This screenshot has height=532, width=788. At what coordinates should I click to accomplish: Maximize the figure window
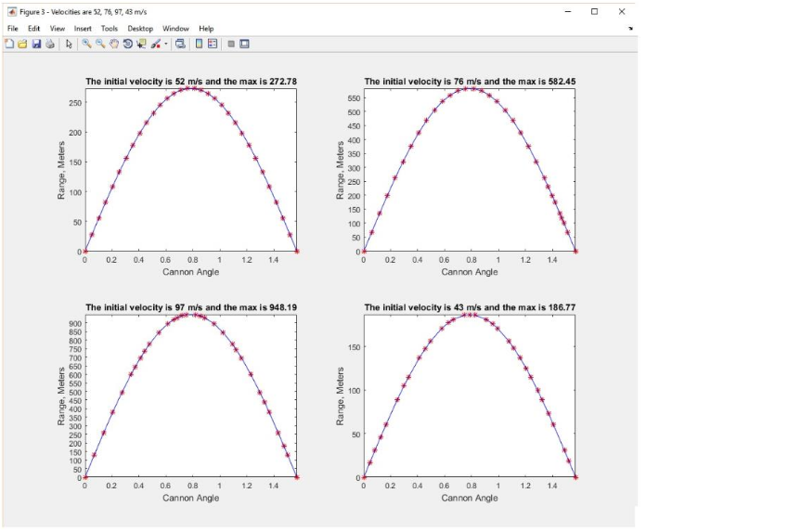click(x=595, y=11)
